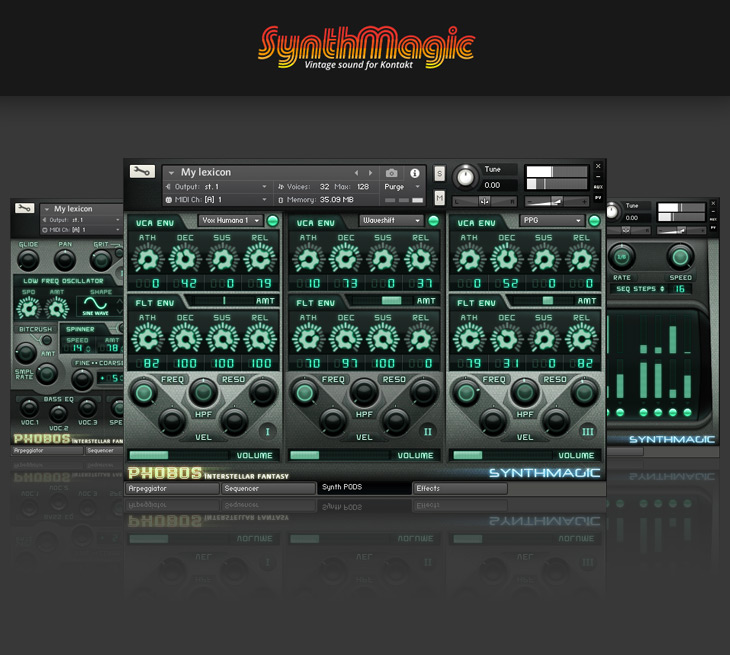730x655 pixels.
Task: Open the Output st. 1 dropdown
Action: point(216,187)
